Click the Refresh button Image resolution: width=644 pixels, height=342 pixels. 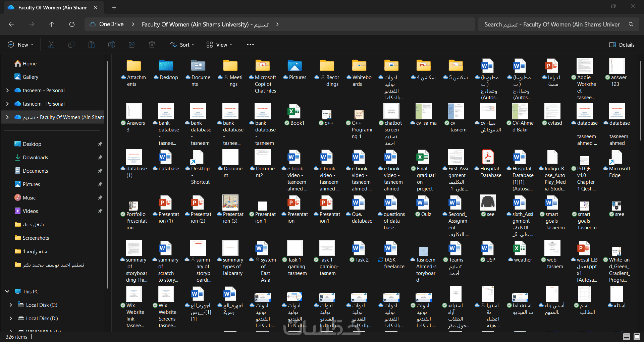pos(72,24)
